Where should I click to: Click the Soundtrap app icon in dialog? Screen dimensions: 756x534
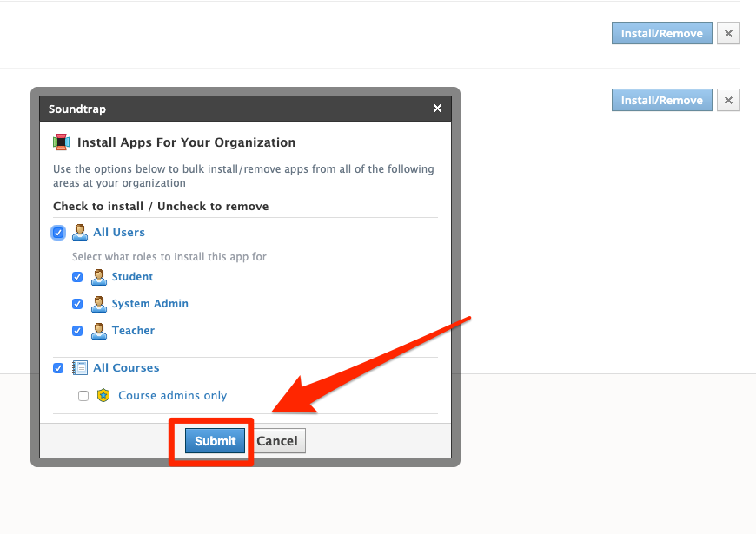61,142
